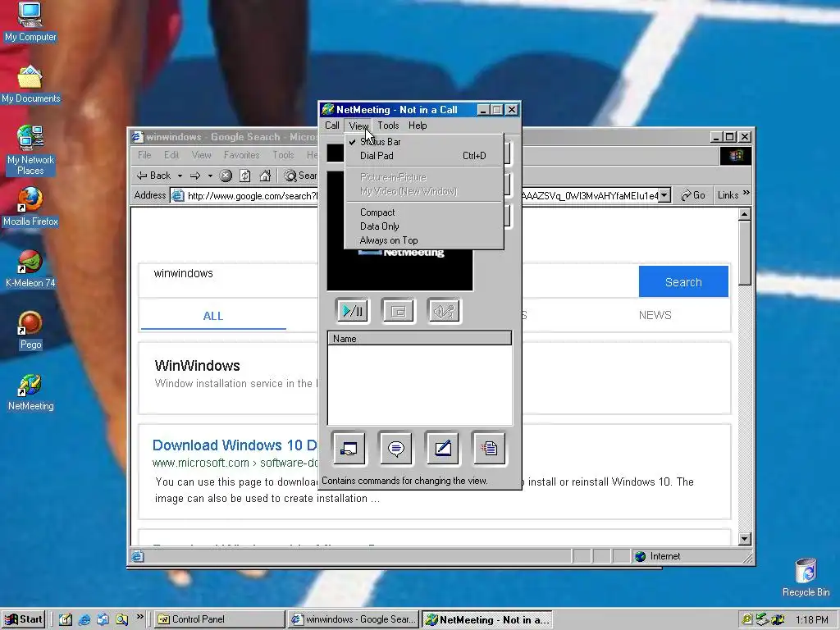840x630 pixels.
Task: Open the Download Windows 10 result link
Action: 235,445
